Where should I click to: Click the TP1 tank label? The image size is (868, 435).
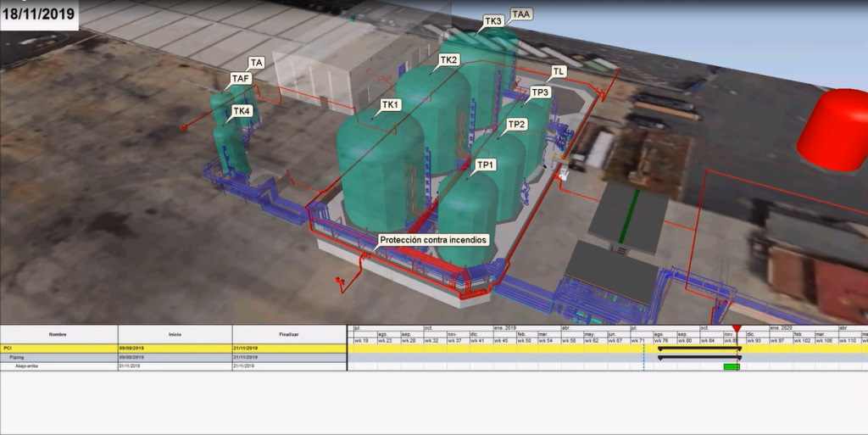pos(486,165)
